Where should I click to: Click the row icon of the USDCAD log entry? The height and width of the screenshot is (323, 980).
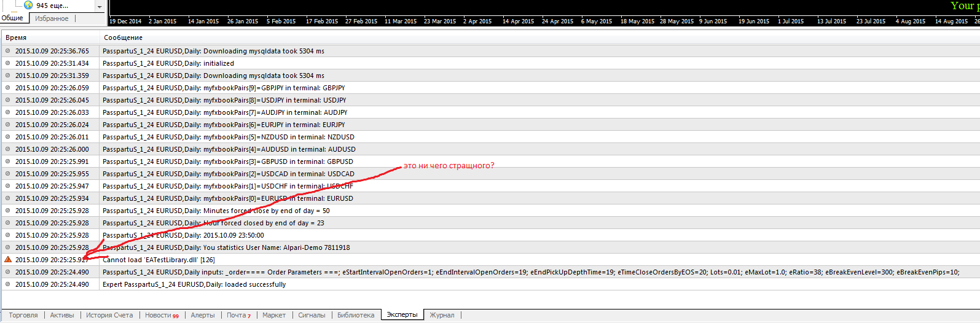pos(8,174)
